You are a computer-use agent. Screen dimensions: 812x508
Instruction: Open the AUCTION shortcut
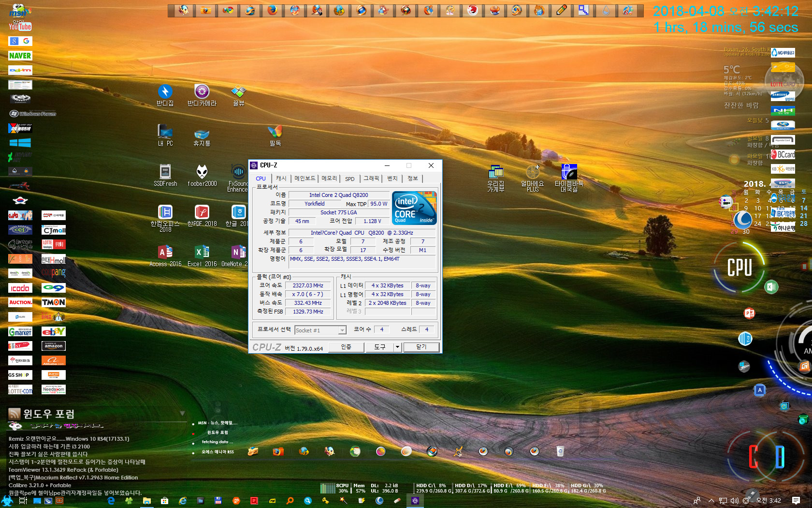[x=20, y=302]
